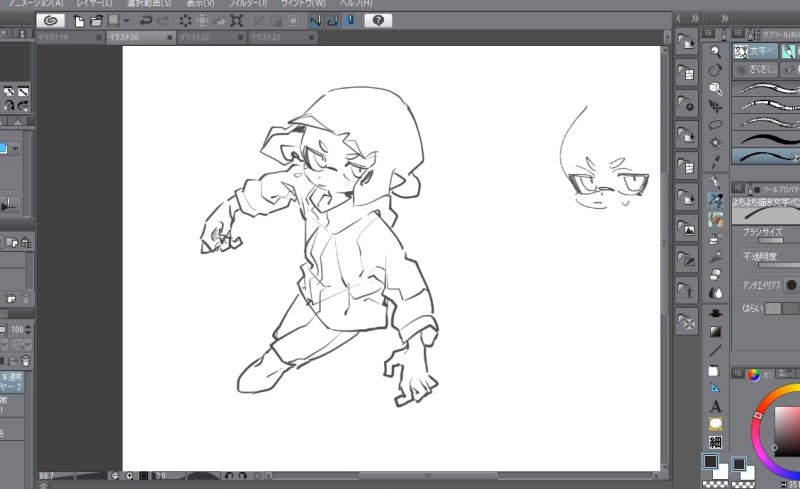The image size is (800, 489).
Task: Select the Operation (object cube) tool
Action: coord(715,88)
